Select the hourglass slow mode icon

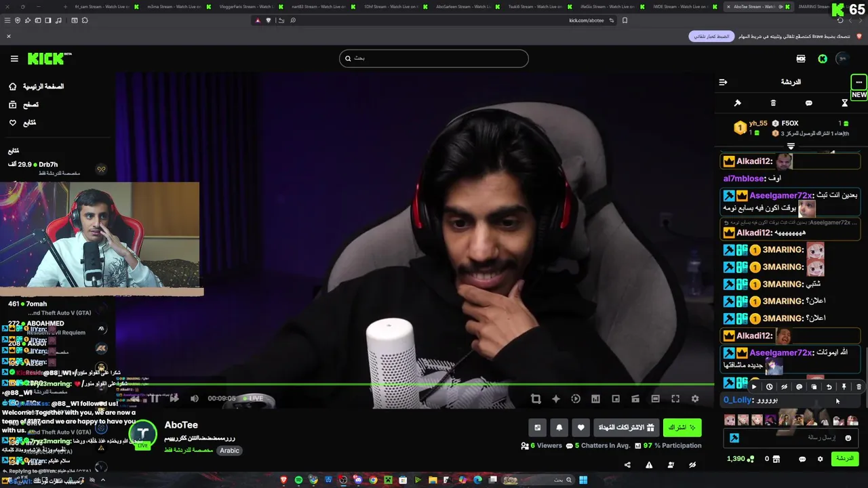tap(845, 103)
